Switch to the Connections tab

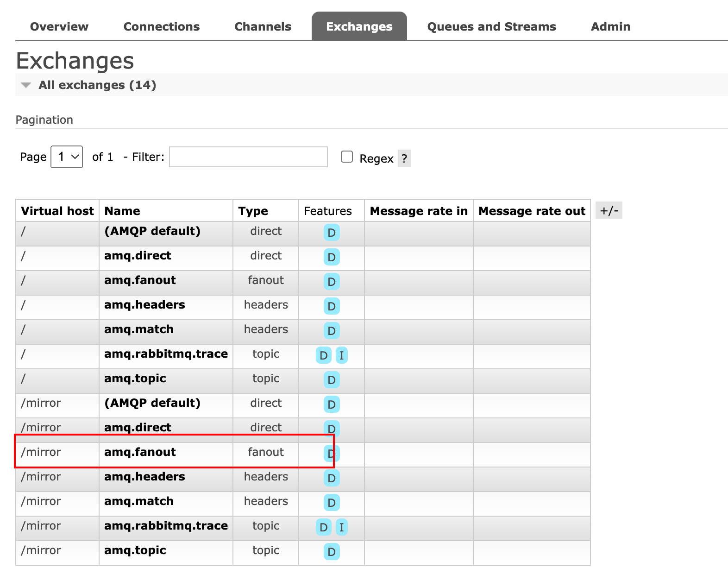tap(162, 27)
